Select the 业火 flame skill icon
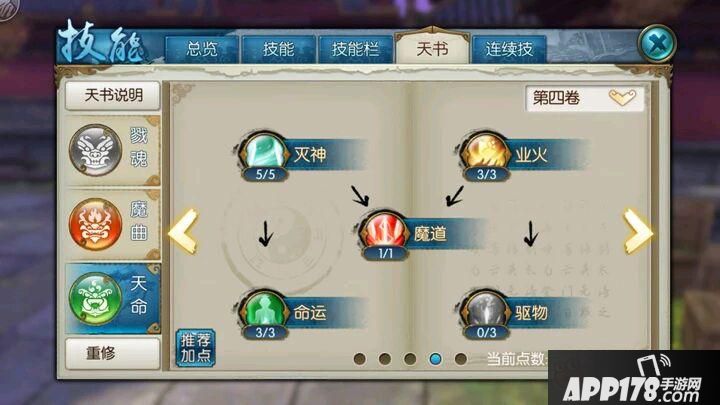 (x=486, y=152)
